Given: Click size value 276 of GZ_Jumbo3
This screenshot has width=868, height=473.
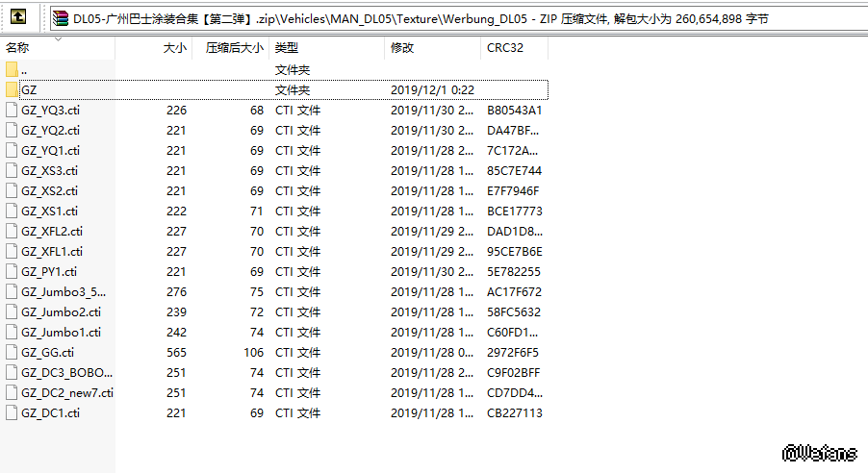Looking at the screenshot, I should click(x=177, y=292).
